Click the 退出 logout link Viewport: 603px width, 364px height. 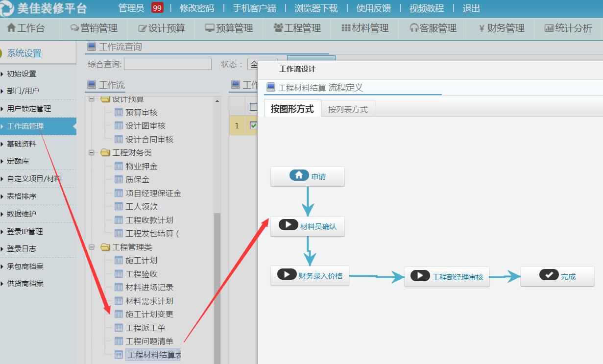point(471,8)
